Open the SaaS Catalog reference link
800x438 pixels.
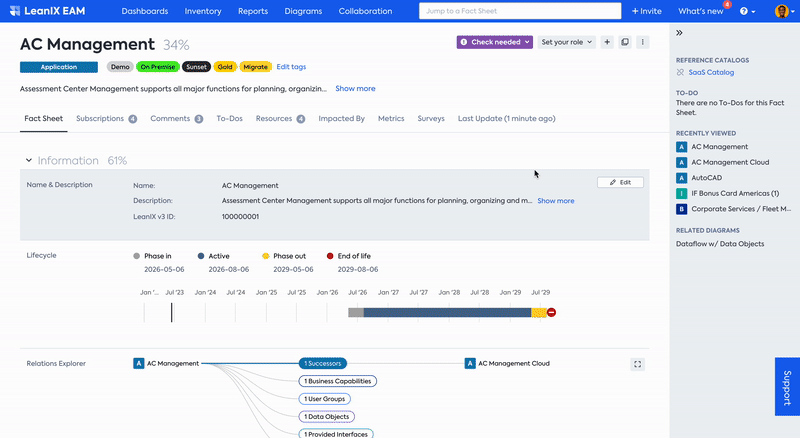[711, 72]
